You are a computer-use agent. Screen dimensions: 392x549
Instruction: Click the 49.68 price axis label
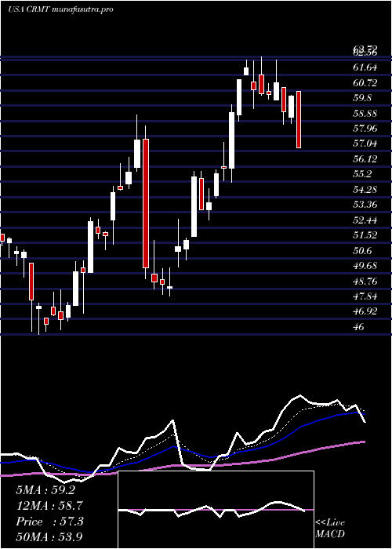[365, 265]
